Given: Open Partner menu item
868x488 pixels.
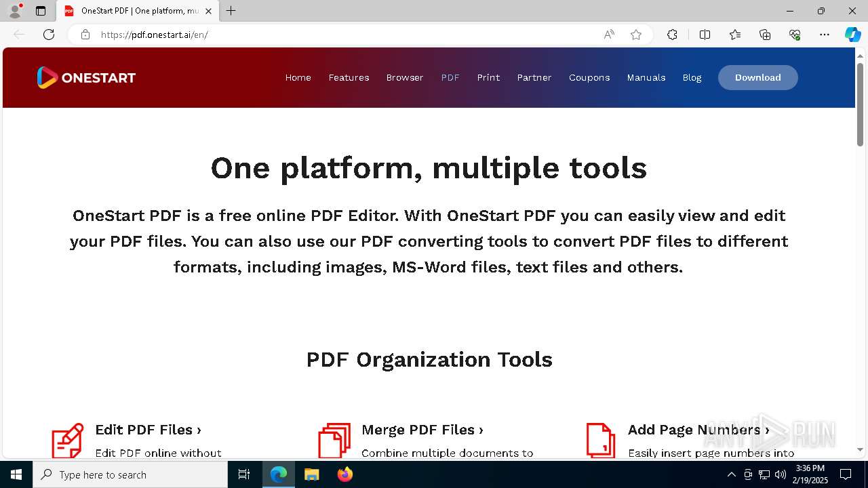Looking at the screenshot, I should click(x=534, y=77).
